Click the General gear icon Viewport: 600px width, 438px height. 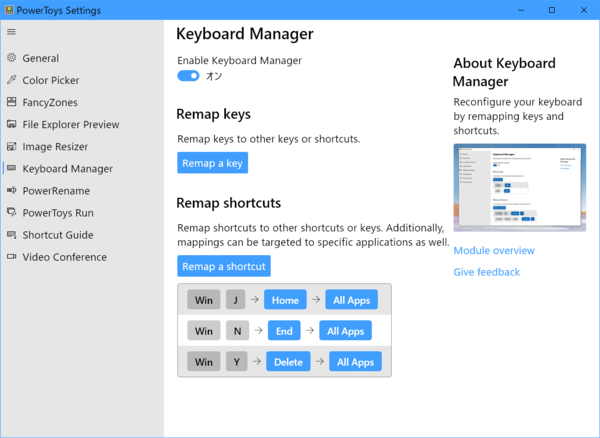click(x=11, y=58)
